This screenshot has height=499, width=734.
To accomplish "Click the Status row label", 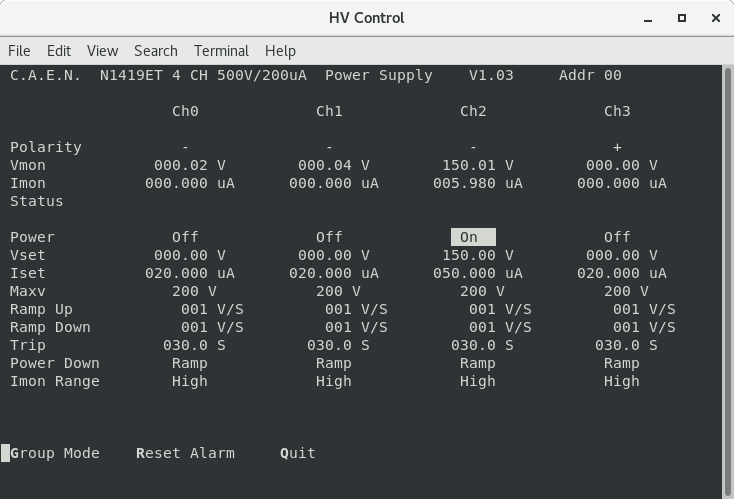I will click(37, 201).
